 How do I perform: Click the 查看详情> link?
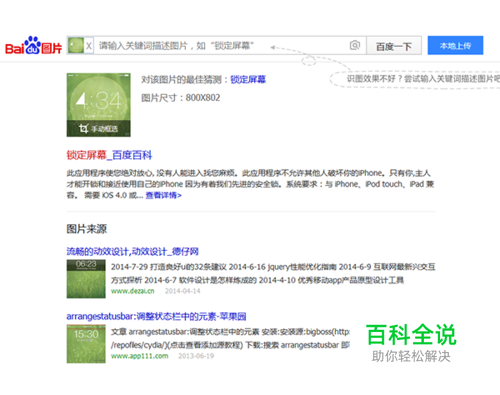pos(164,195)
